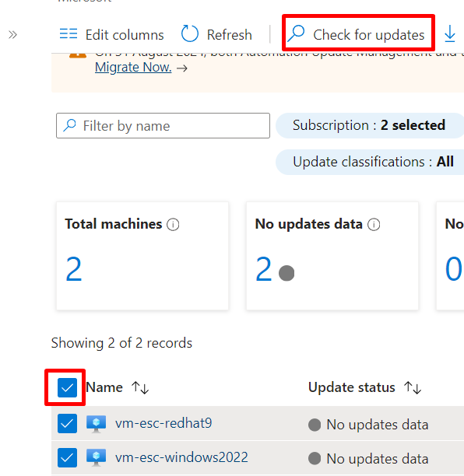The width and height of the screenshot is (464, 476).
Task: Expand the collapsed sidebar with double chevron
Action: (12, 35)
